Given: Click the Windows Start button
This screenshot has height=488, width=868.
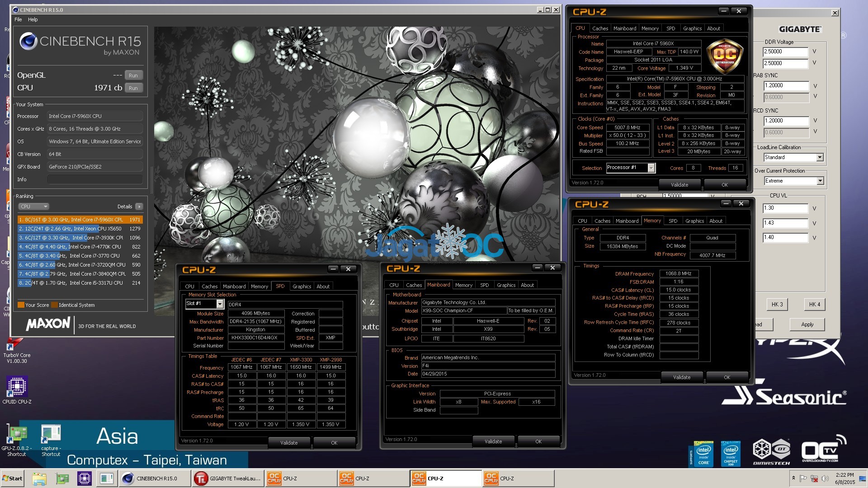Looking at the screenshot, I should (x=13, y=479).
